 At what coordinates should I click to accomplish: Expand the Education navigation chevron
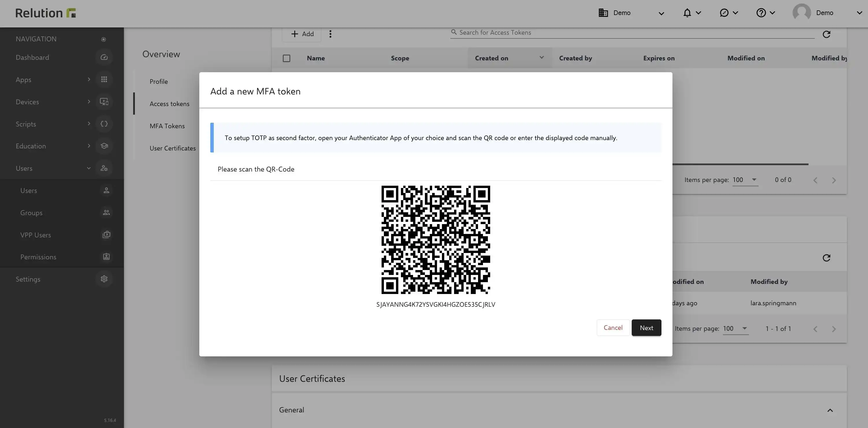click(x=89, y=146)
